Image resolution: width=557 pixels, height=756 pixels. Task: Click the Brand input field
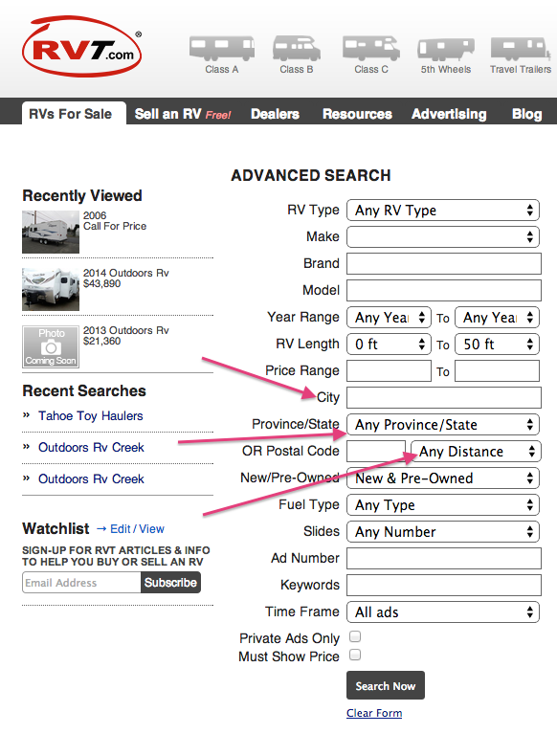click(444, 264)
